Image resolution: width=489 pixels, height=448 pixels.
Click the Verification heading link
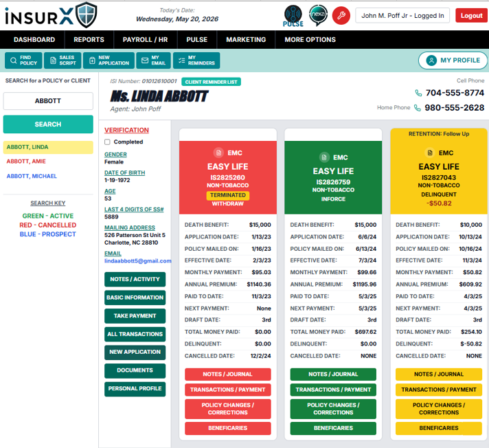126,130
